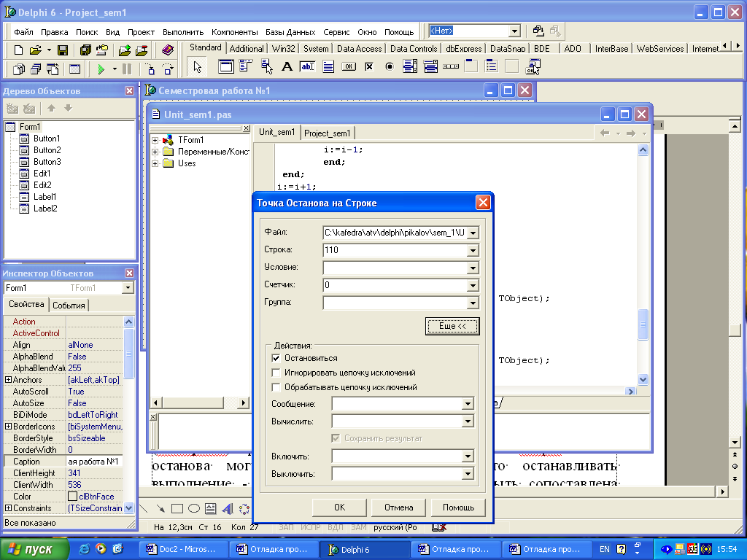Select the MainMenu component icon

246,66
